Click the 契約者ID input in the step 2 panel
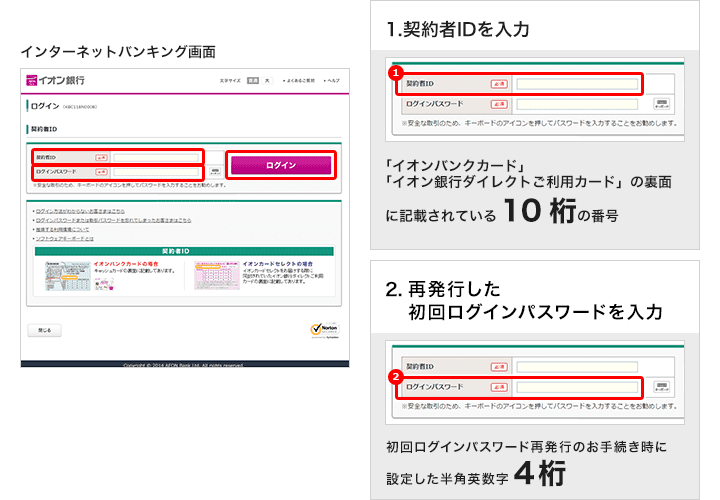Image resolution: width=720 pixels, height=500 pixels. (x=577, y=367)
